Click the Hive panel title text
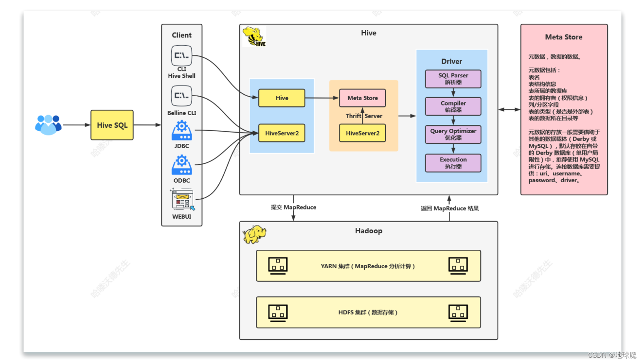 point(369,33)
